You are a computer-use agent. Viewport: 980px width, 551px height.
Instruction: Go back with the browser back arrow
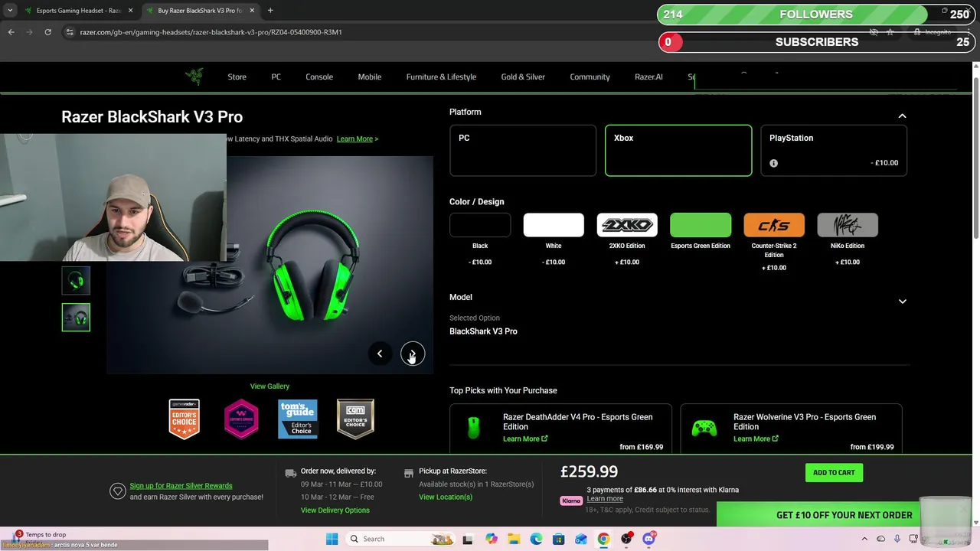click(11, 32)
